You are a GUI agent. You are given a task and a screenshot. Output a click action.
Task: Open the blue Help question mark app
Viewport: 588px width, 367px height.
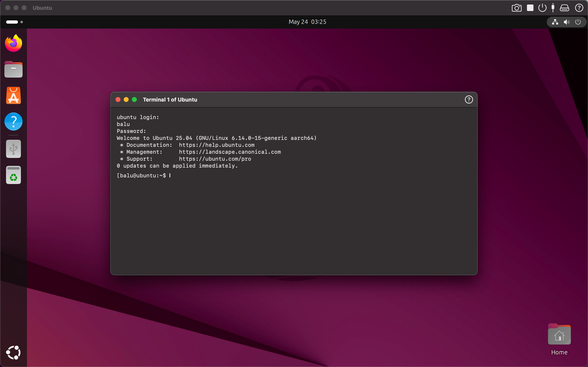click(14, 122)
